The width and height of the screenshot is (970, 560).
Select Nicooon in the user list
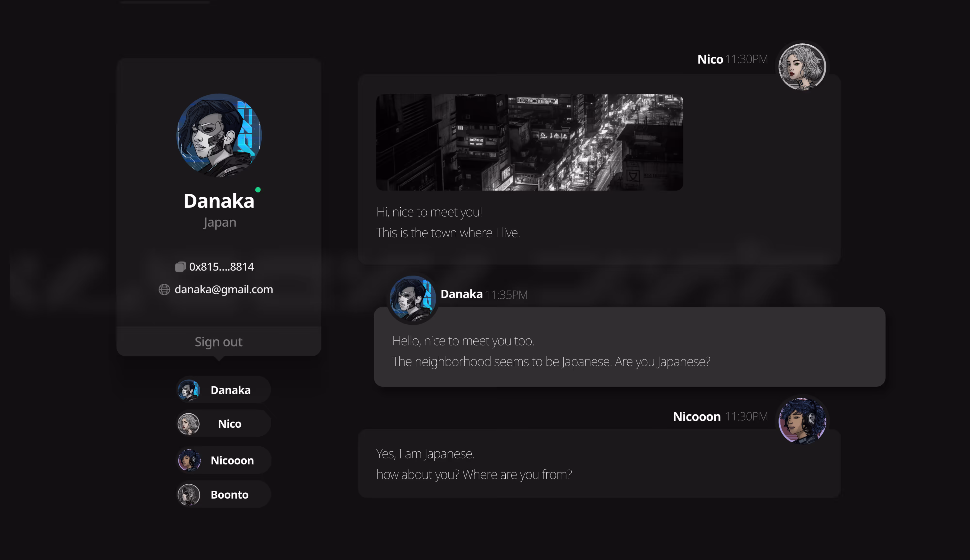223,460
